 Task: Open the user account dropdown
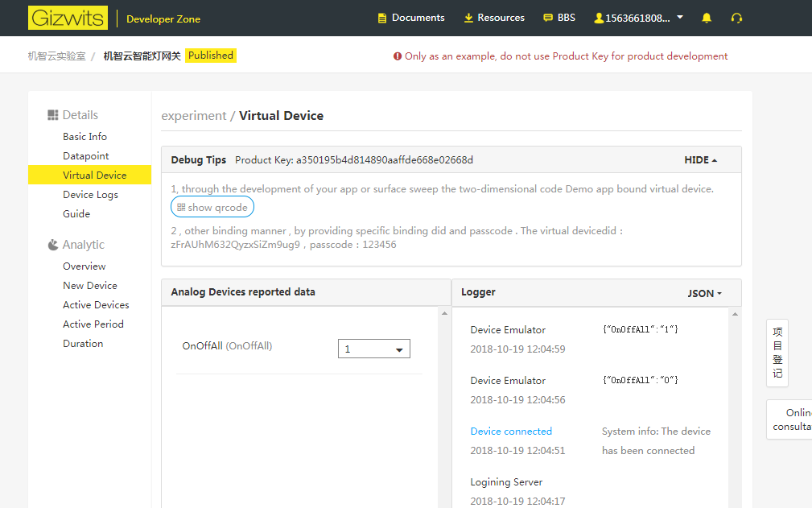(638, 18)
